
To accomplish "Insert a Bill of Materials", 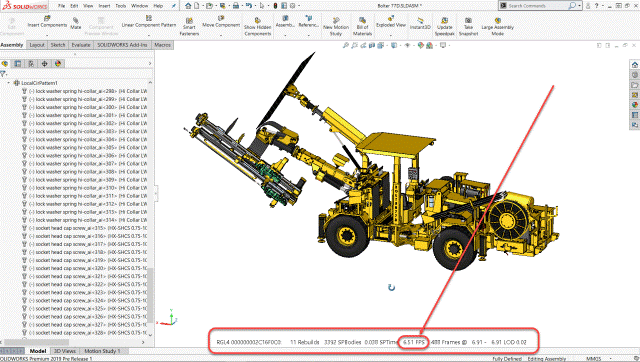I will pyautogui.click(x=362, y=27).
